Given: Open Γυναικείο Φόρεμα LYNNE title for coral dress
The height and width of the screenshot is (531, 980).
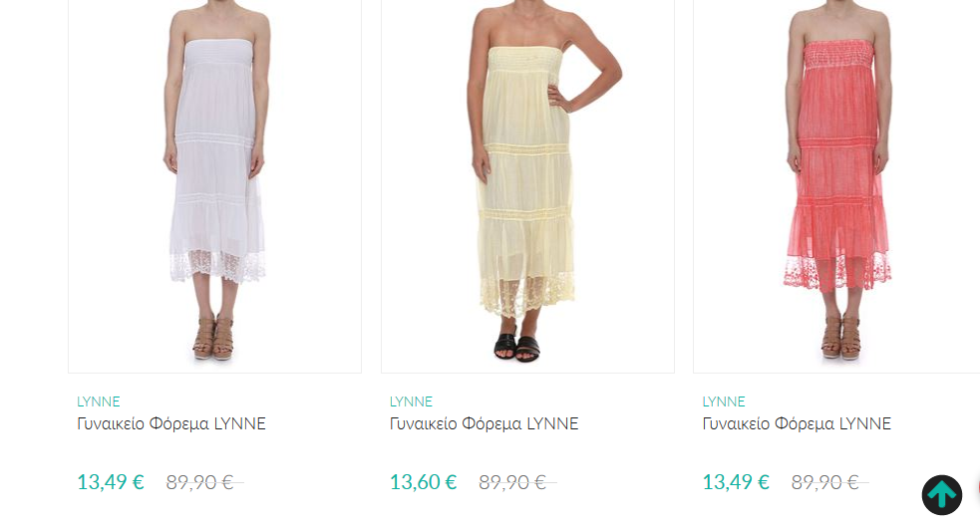Looking at the screenshot, I should click(797, 424).
